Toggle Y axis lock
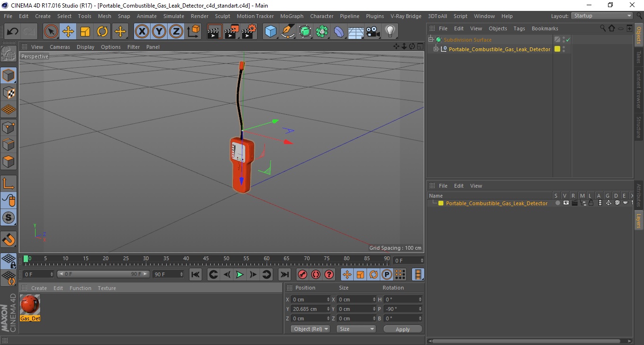 [x=159, y=32]
